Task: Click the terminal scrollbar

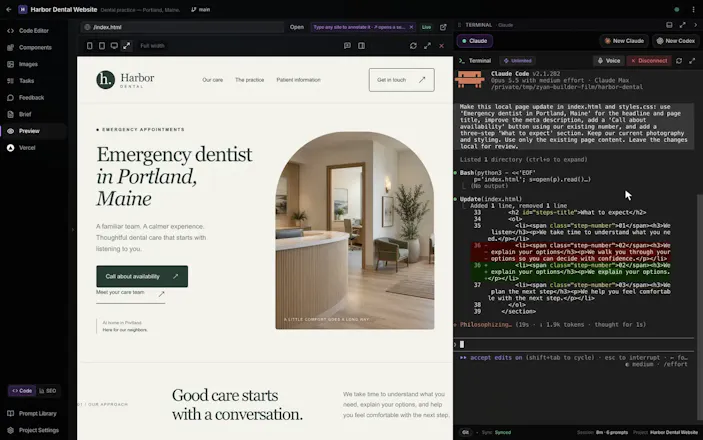Action: pos(700,308)
